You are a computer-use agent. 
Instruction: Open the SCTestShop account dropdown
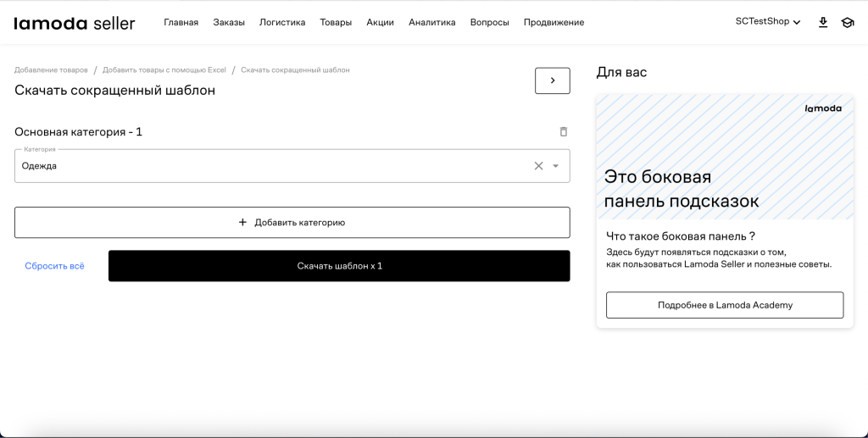(x=767, y=22)
